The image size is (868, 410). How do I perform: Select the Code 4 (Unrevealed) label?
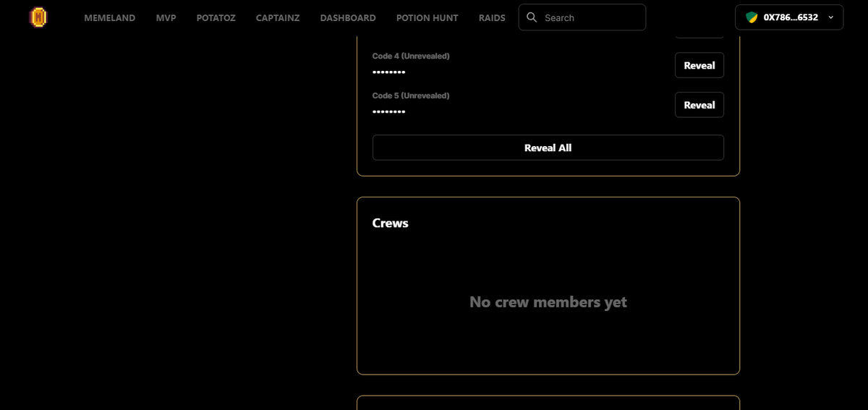tap(411, 56)
